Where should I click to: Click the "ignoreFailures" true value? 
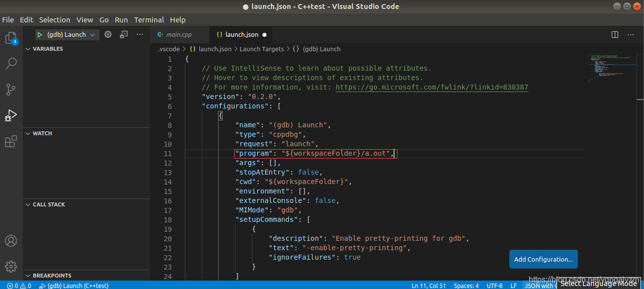point(352,257)
